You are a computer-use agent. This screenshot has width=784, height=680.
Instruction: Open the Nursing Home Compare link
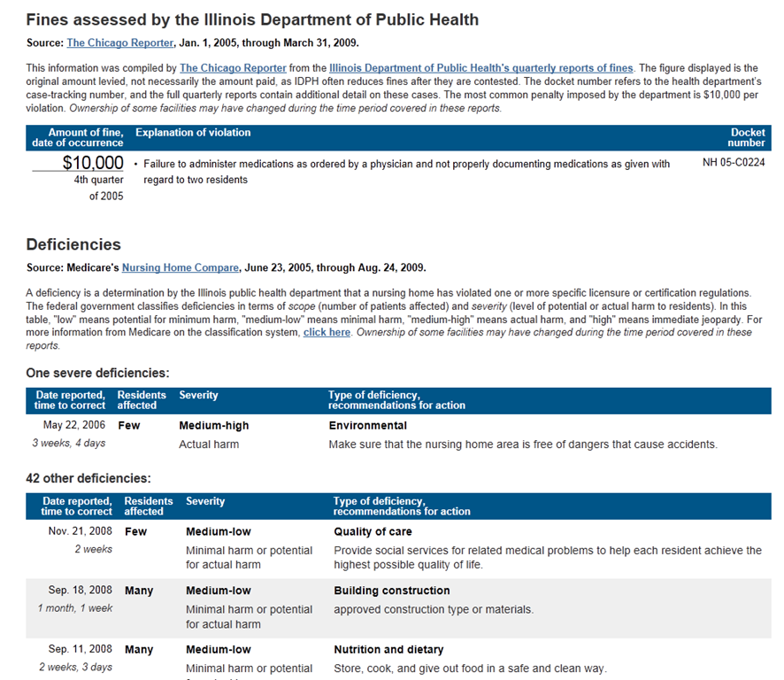(x=181, y=267)
